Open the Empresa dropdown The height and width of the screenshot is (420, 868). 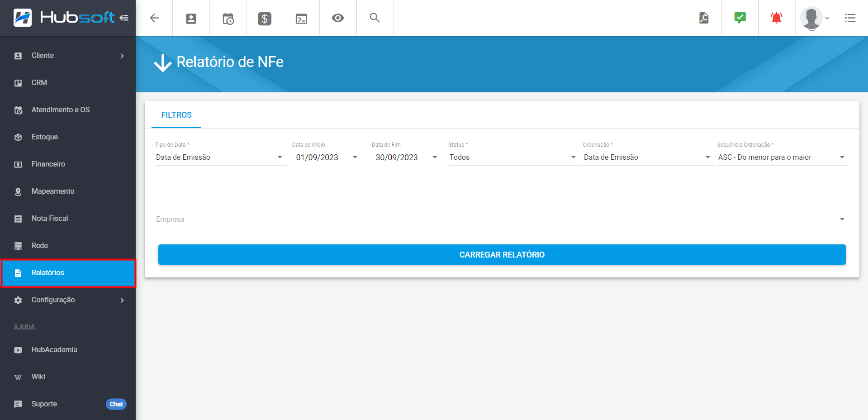[x=502, y=220]
